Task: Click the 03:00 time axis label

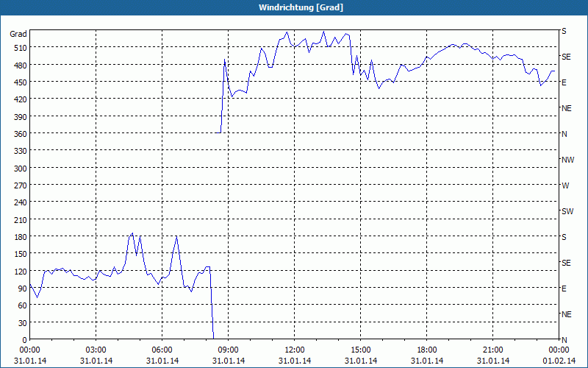Action: coord(96,350)
